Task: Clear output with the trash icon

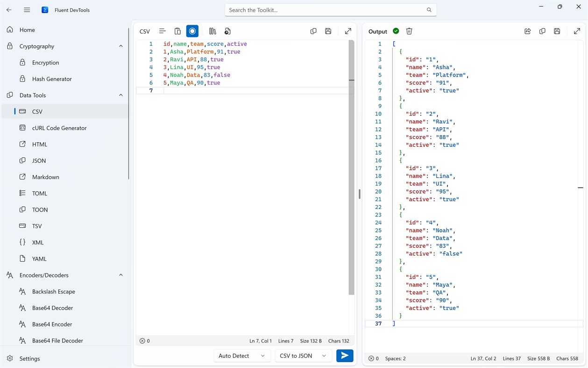Action: 409,31
